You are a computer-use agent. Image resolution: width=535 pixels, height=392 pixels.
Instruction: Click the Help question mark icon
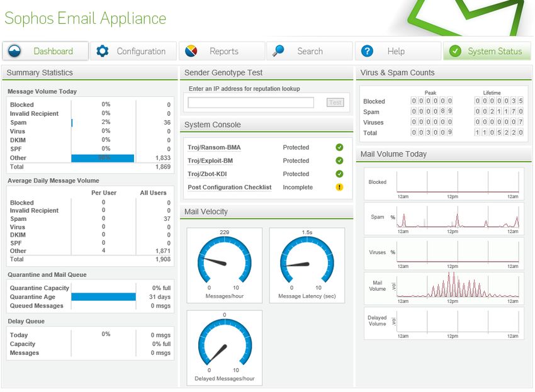click(367, 51)
